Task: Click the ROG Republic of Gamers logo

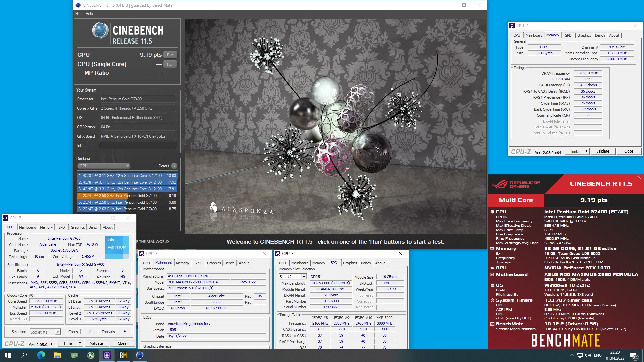Action: [516, 185]
